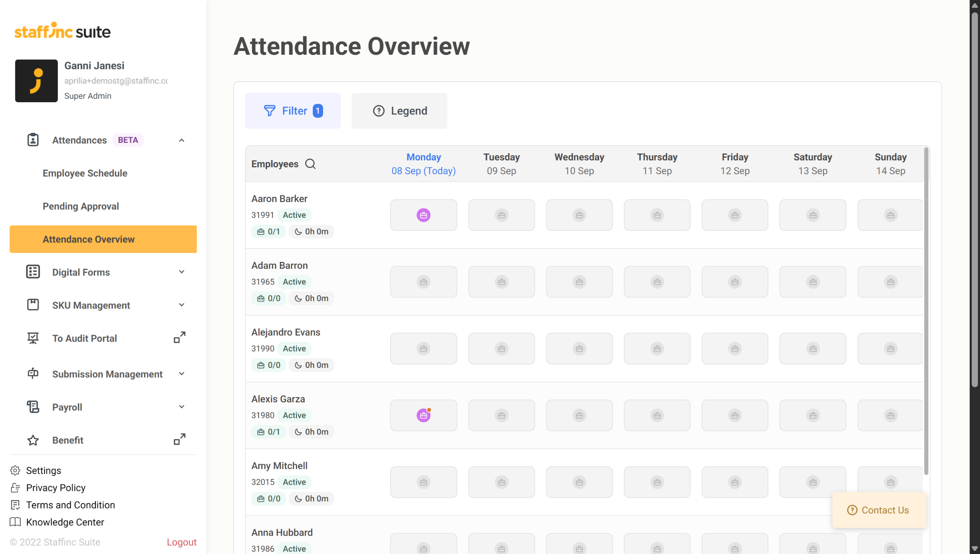The height and width of the screenshot is (554, 980).
Task: Click the Logout link
Action: [181, 542]
